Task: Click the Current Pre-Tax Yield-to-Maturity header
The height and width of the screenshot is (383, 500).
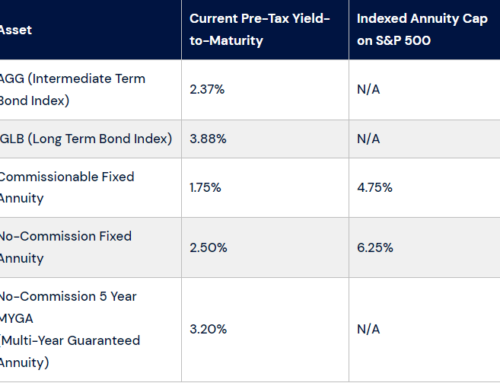Action: point(260,30)
